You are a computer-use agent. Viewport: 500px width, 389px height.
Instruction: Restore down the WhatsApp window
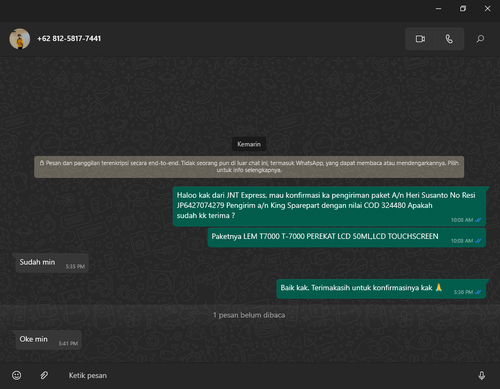point(463,9)
